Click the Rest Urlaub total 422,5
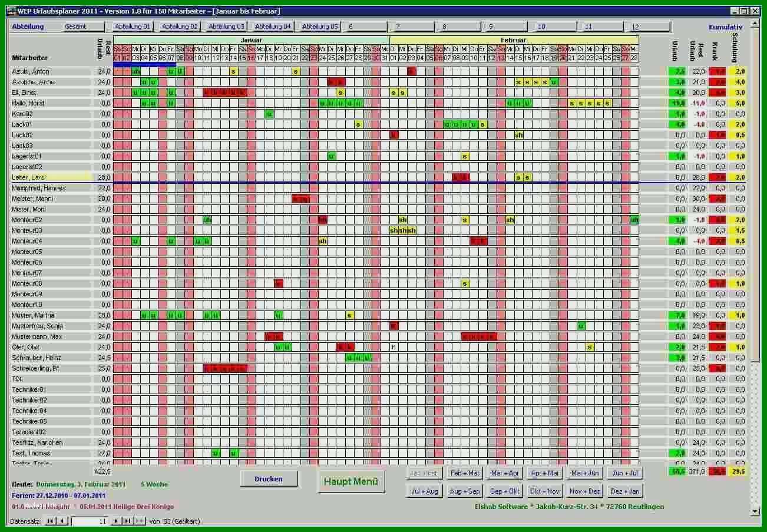This screenshot has width=767, height=532. tap(103, 471)
